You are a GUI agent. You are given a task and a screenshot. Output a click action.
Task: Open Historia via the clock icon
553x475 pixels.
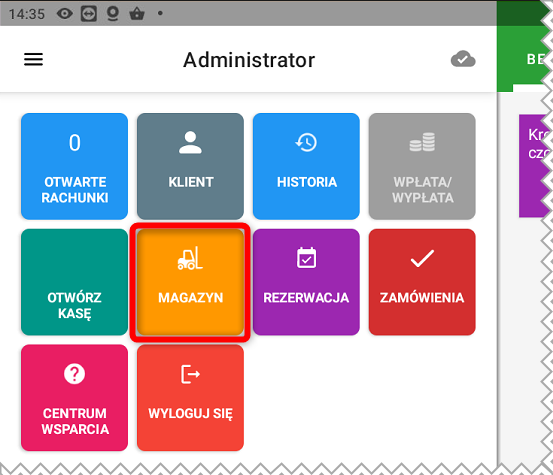tap(306, 142)
